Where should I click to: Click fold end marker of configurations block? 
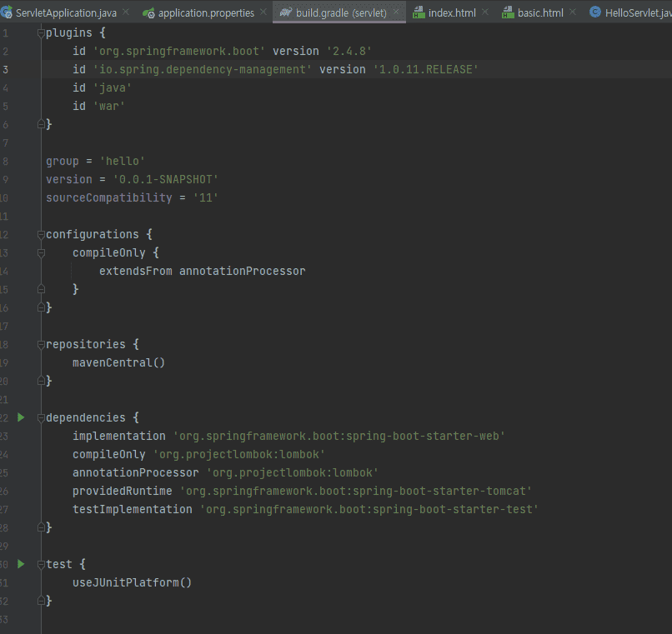[41, 307]
